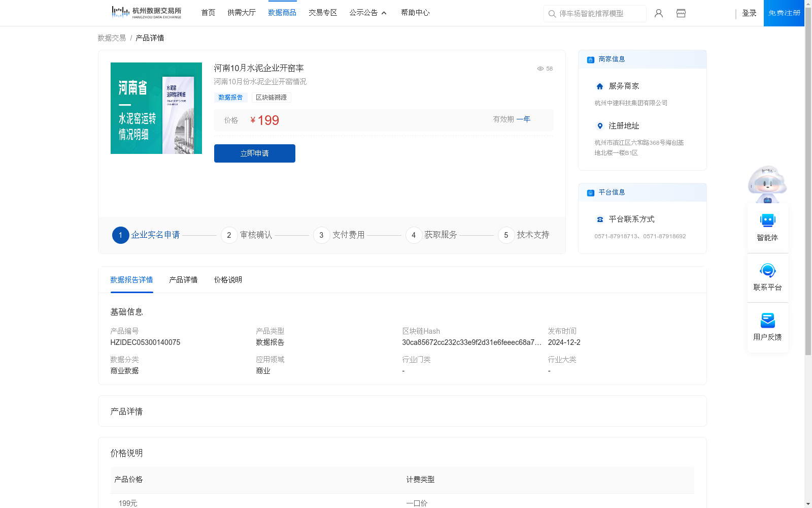Open the 智能体 agent icon
The image size is (812, 508).
pyautogui.click(x=768, y=220)
